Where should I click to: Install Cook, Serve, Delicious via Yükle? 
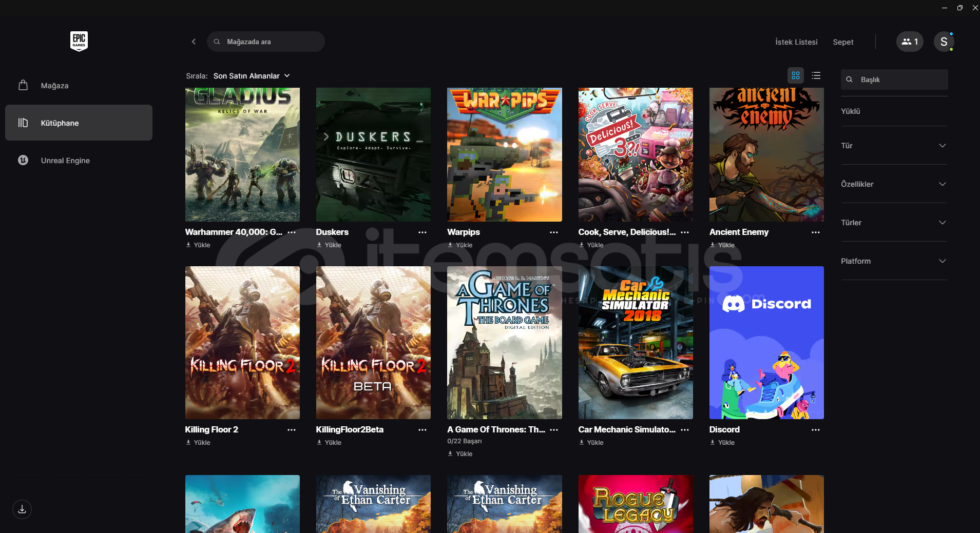(x=591, y=245)
